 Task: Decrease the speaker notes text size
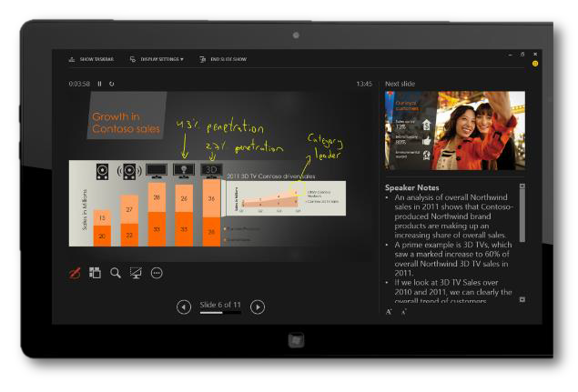[403, 312]
